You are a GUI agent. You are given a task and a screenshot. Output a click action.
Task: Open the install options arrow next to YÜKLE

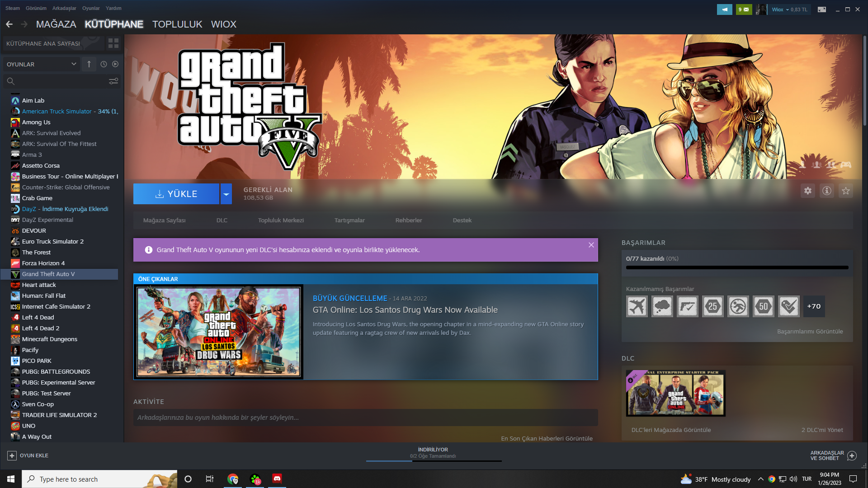pos(226,194)
